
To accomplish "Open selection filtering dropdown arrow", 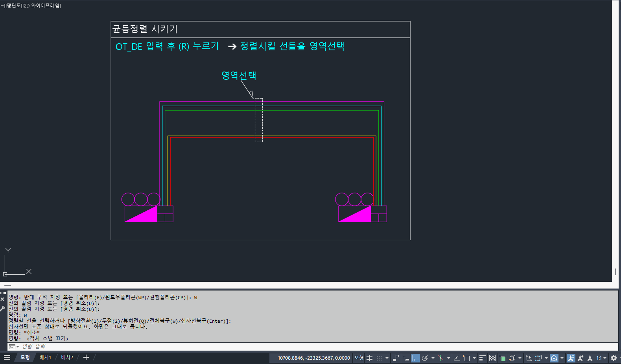I will tap(546, 358).
